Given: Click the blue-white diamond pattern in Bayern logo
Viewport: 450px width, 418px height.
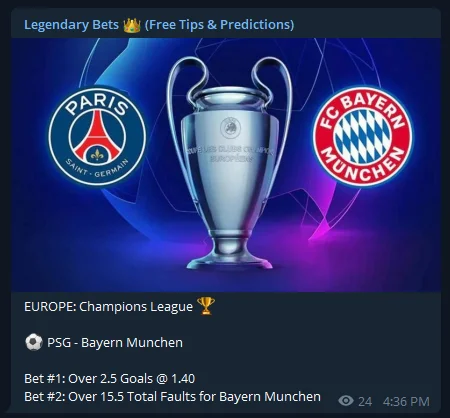Looking at the screenshot, I should click(x=362, y=137).
